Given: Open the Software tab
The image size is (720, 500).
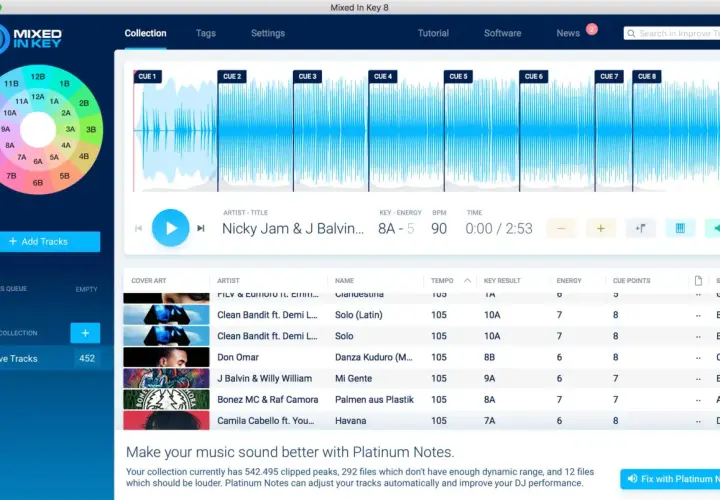Looking at the screenshot, I should 502,33.
